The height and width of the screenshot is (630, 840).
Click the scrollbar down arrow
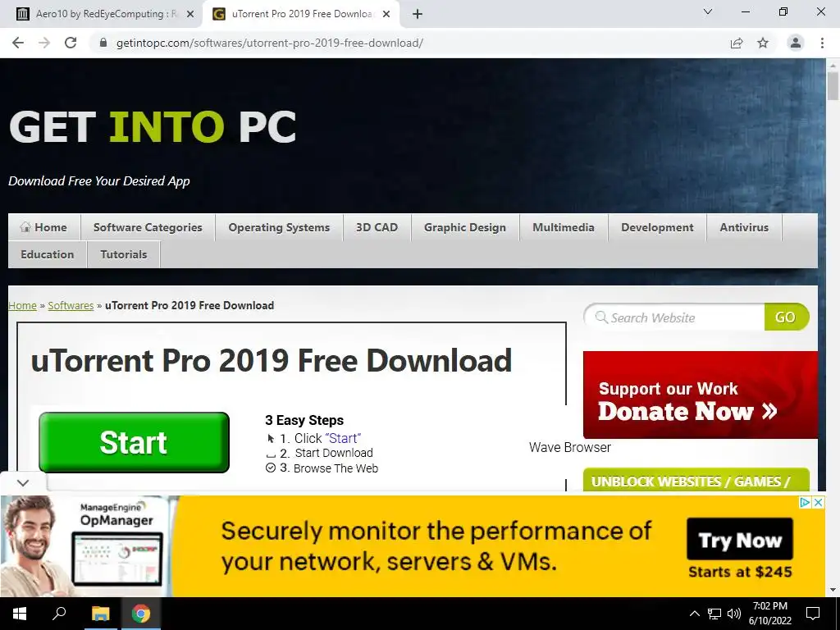point(833,590)
